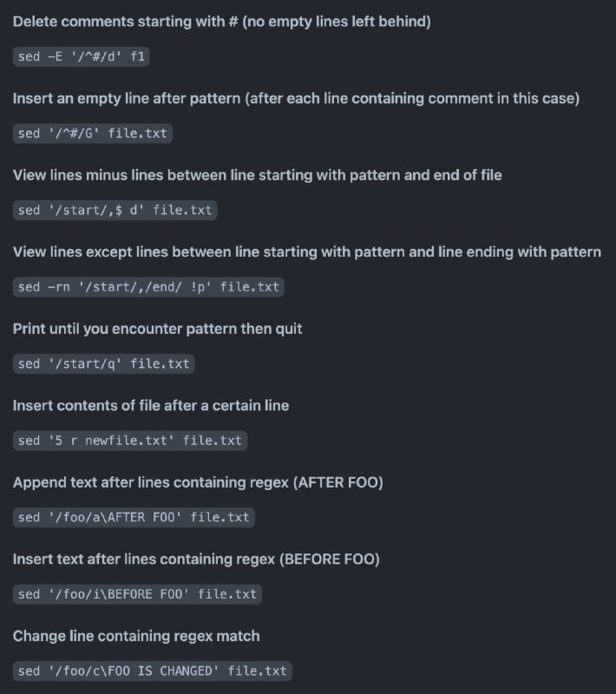Select heading about lines until end of file

(257, 175)
